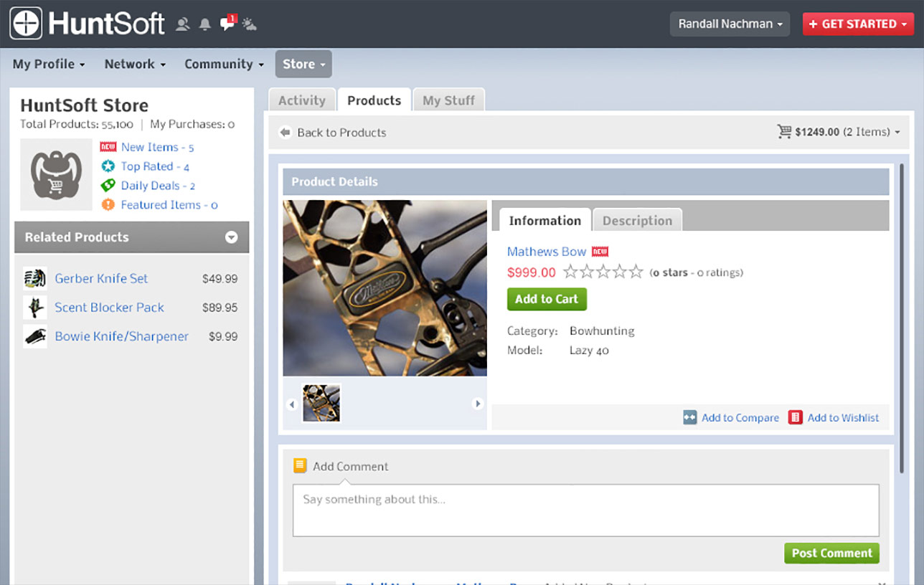Click the Featured Items orange alert icon
Viewport: 924px width, 585px height.
click(108, 205)
